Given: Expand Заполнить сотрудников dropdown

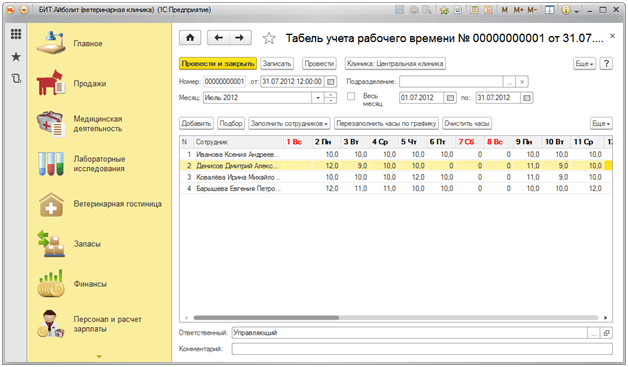Looking at the screenshot, I should (289, 123).
